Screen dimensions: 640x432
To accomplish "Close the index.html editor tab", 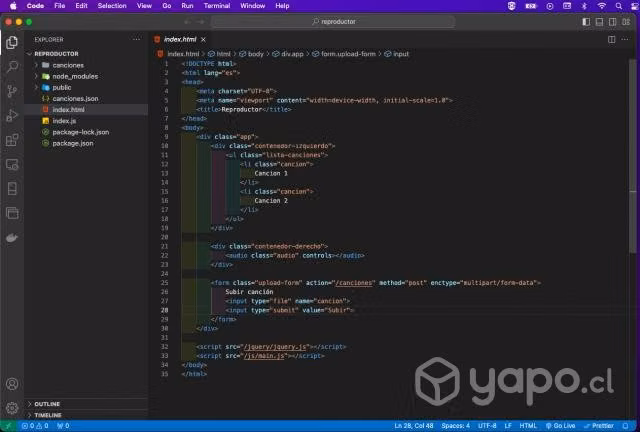I will click(x=203, y=40).
